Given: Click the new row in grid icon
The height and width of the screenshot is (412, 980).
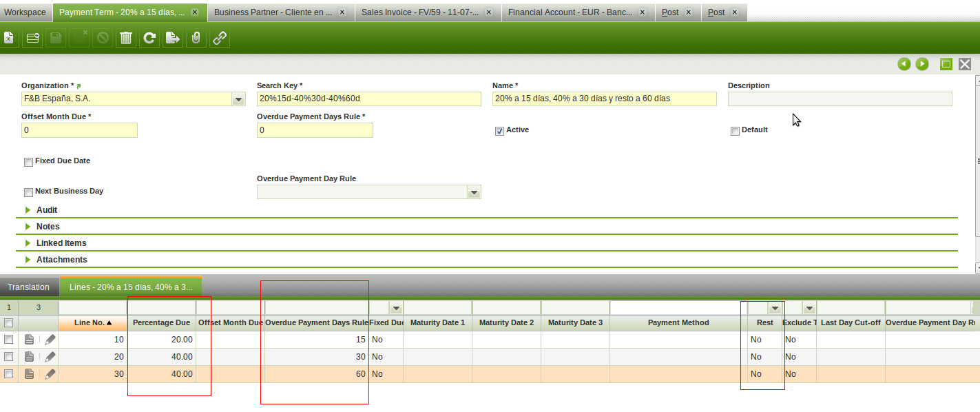Looking at the screenshot, I should click(32, 38).
